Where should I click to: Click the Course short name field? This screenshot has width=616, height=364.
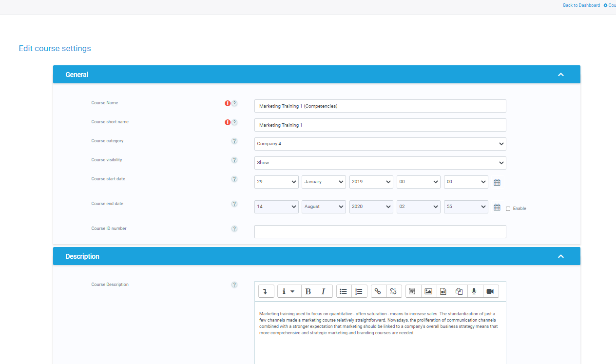[x=380, y=125]
